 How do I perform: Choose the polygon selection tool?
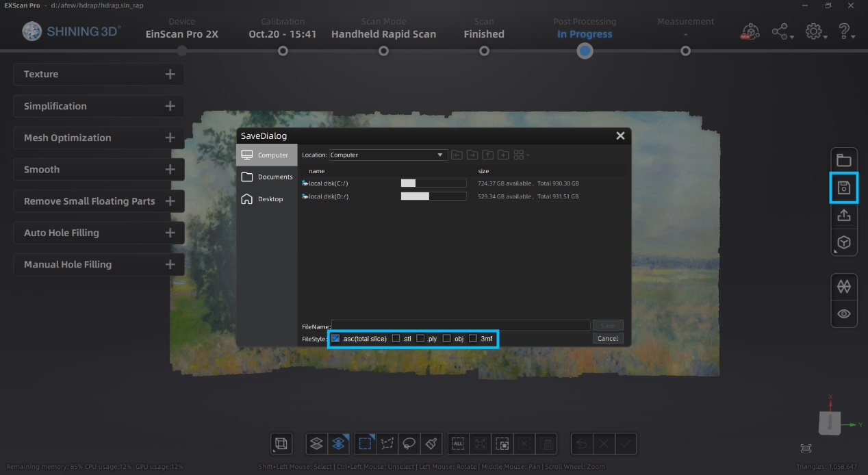[387, 444]
